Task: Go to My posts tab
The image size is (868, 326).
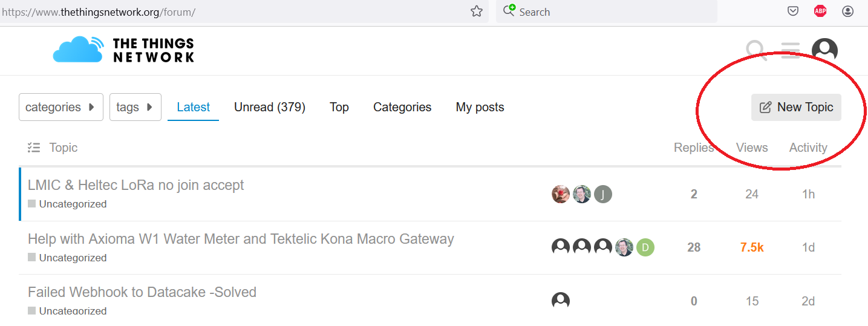Action: [480, 107]
